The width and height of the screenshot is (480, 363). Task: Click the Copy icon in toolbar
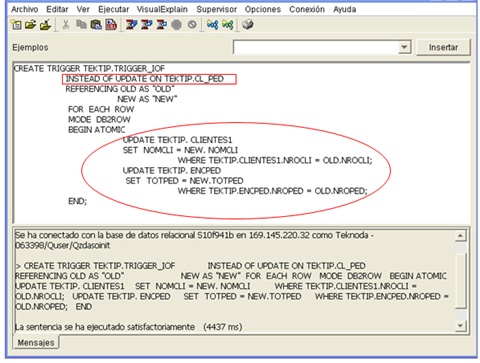pos(81,25)
